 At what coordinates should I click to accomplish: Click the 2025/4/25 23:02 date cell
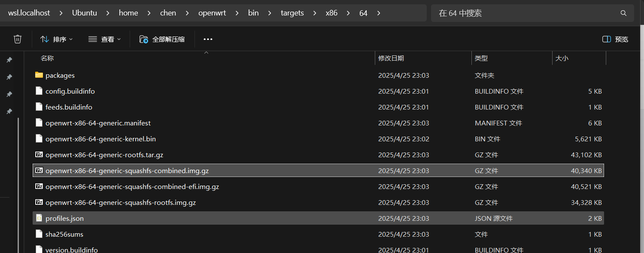(x=404, y=139)
